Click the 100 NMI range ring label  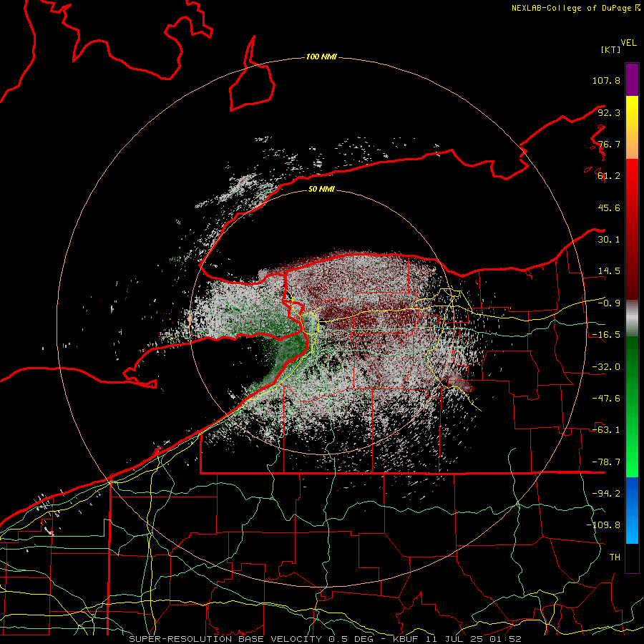(321, 57)
